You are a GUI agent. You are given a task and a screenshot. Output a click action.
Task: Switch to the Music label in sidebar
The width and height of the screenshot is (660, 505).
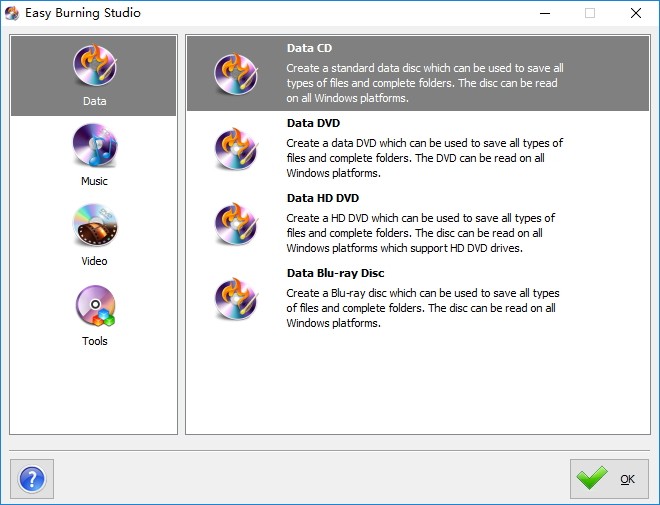(x=94, y=181)
